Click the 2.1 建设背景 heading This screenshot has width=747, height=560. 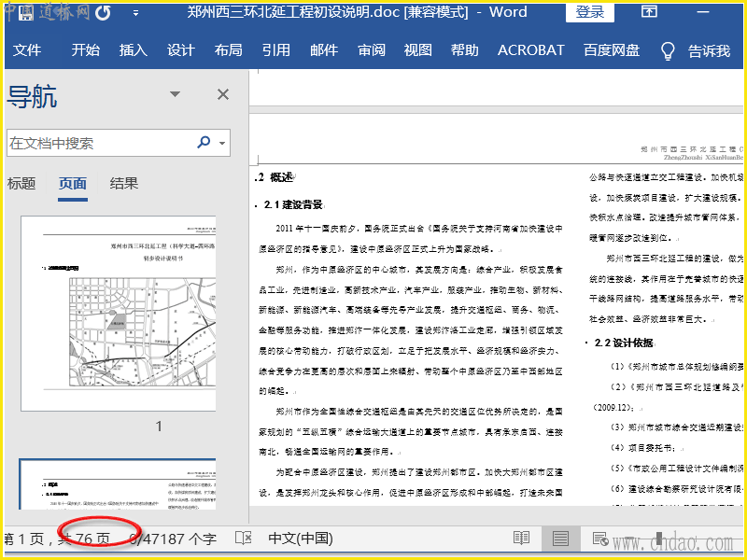294,204
